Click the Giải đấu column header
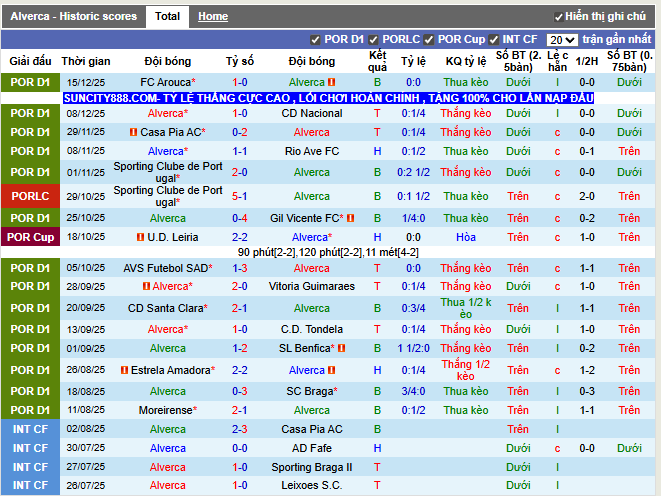 tap(30, 62)
